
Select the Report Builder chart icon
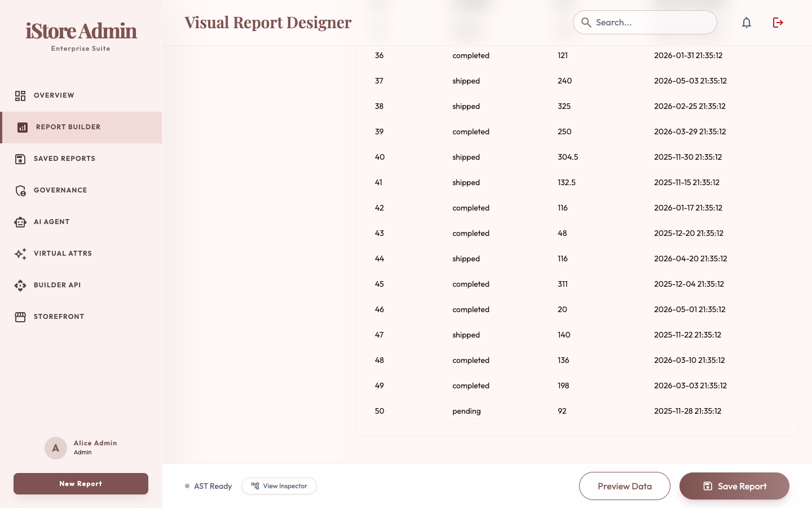point(23,128)
